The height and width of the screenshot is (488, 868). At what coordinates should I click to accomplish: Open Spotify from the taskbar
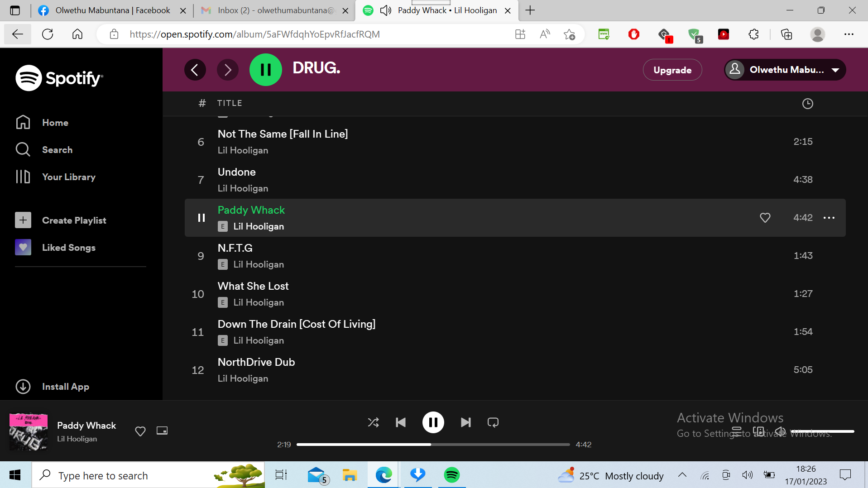pyautogui.click(x=451, y=475)
